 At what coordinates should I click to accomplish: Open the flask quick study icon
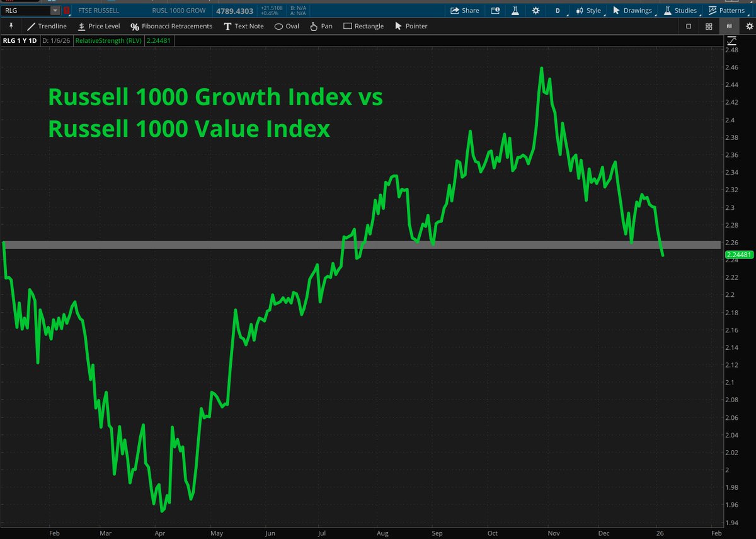pos(515,10)
